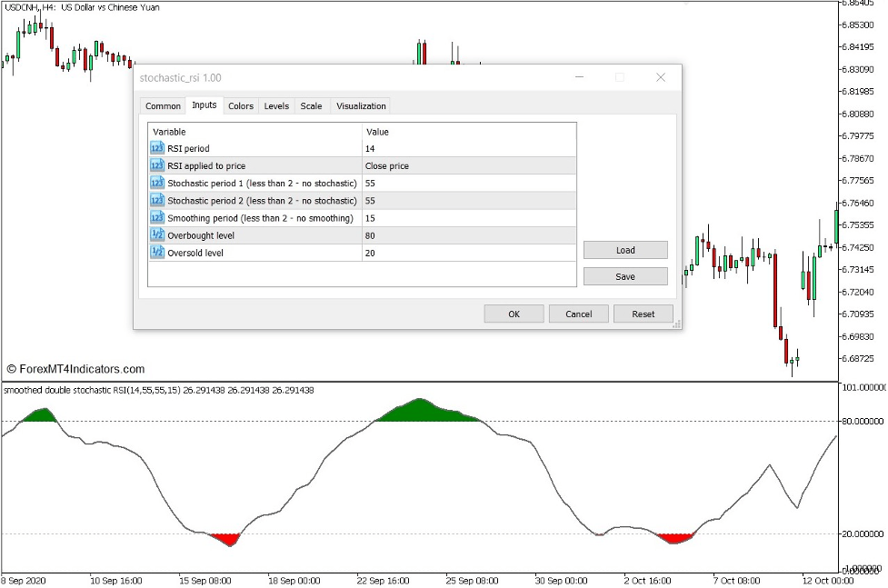Click the icon next to RSI applied to price

pos(155,165)
